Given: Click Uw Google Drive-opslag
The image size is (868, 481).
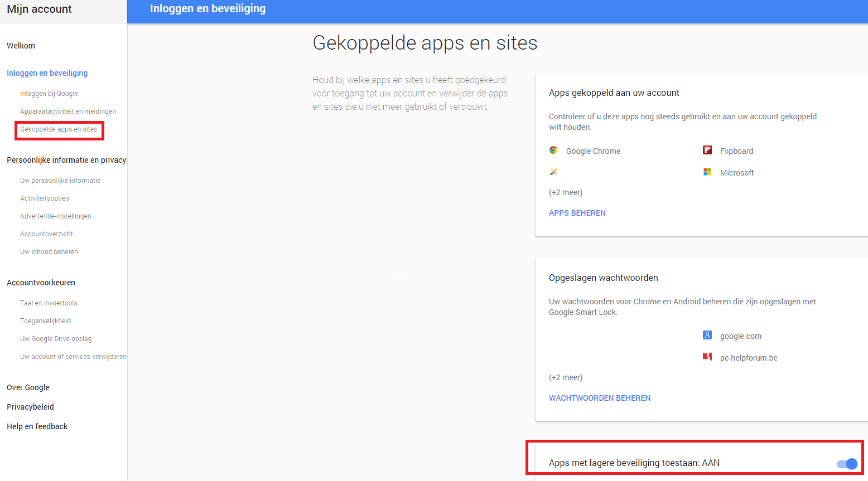Looking at the screenshot, I should pos(56,339).
